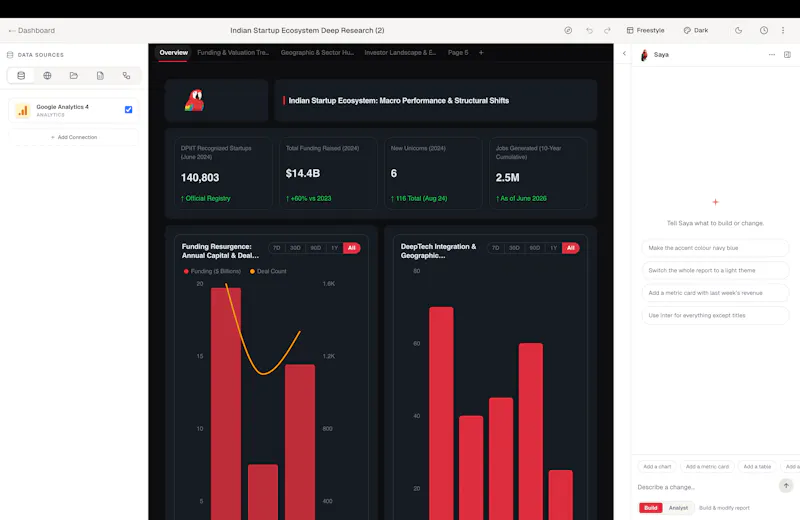Switch to the Page 5 tab
Screen dimensions: 800x520
(458, 53)
